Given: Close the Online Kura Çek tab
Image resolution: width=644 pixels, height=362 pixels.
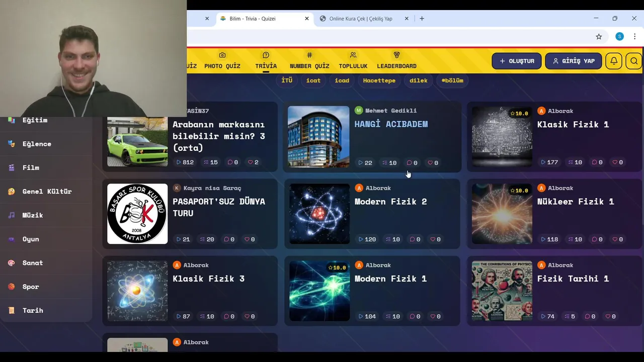Looking at the screenshot, I should [408, 19].
